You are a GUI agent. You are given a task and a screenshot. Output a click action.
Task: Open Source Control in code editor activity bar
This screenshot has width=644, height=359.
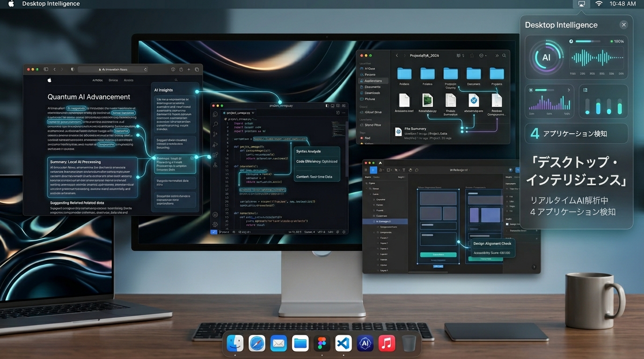[x=215, y=135]
